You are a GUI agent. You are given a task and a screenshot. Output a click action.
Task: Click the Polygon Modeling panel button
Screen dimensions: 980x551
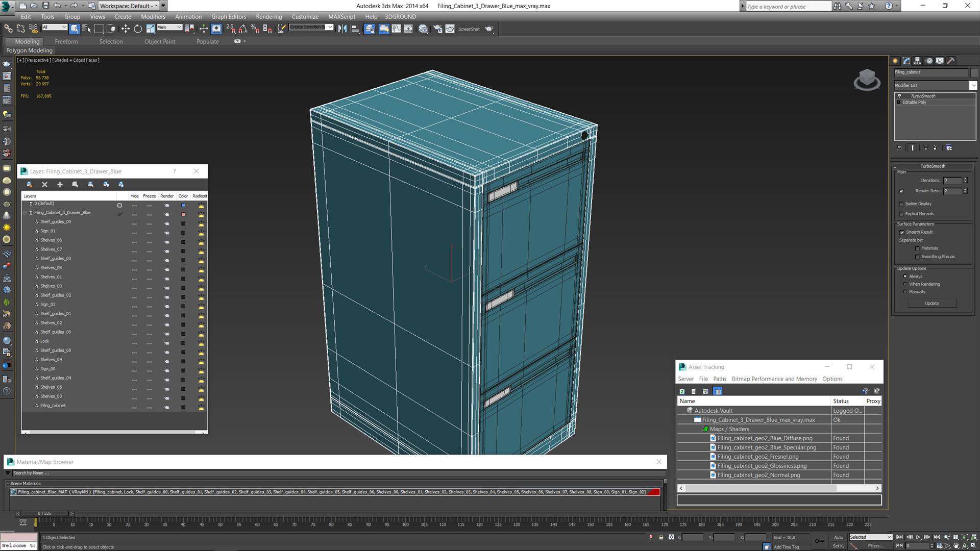29,51
